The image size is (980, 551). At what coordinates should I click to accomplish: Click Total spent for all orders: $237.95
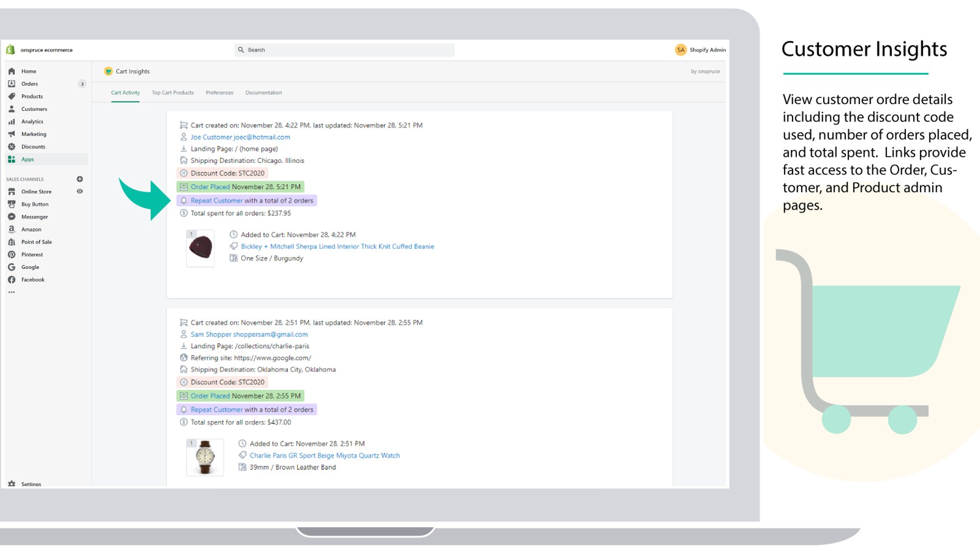click(240, 213)
